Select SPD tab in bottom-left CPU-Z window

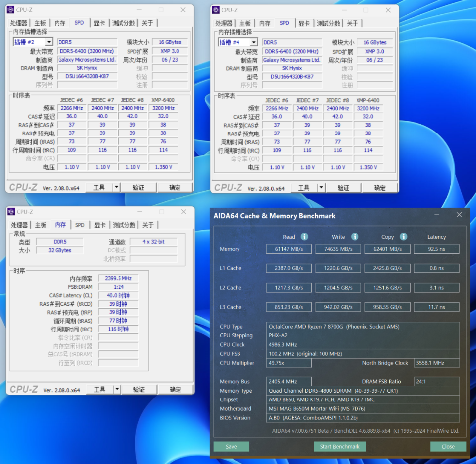(x=80, y=225)
